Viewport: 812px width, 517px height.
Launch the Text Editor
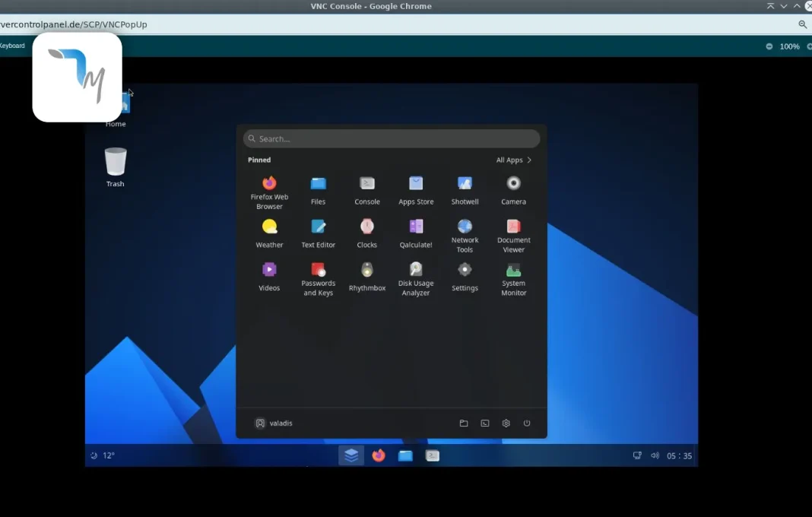318,235
